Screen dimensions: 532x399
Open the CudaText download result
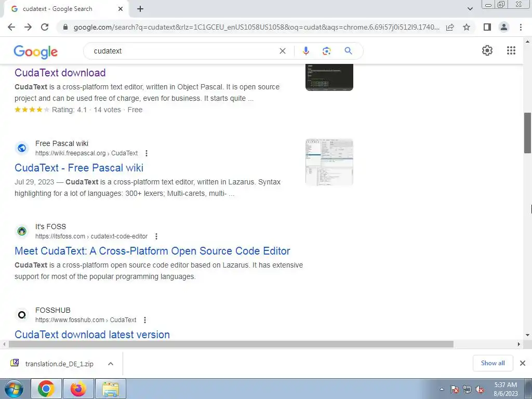point(60,73)
